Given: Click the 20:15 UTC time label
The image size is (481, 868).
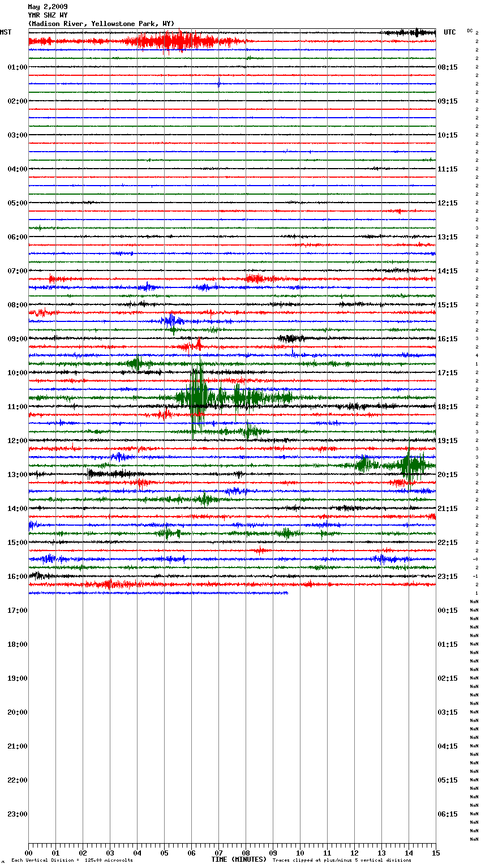Looking at the screenshot, I should point(448,475).
